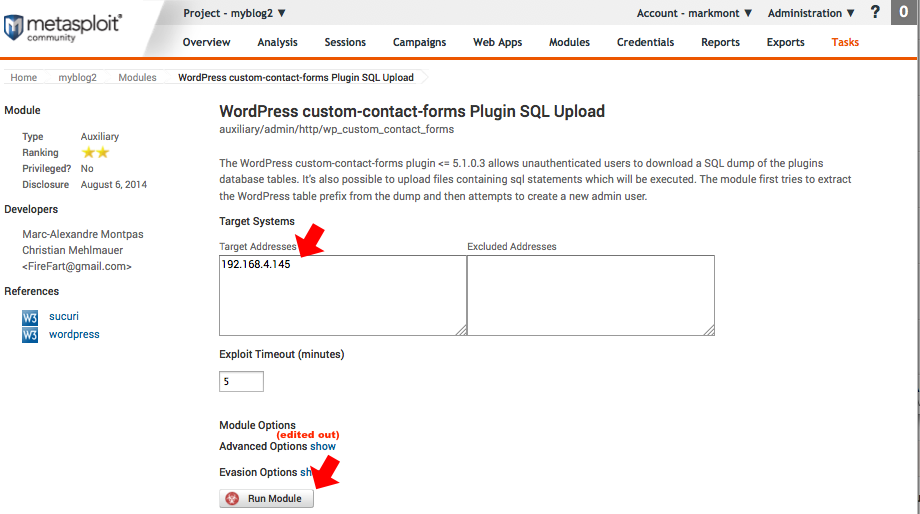The width and height of the screenshot is (920, 514).
Task: Click the Target Addresses text area
Action: [342, 295]
